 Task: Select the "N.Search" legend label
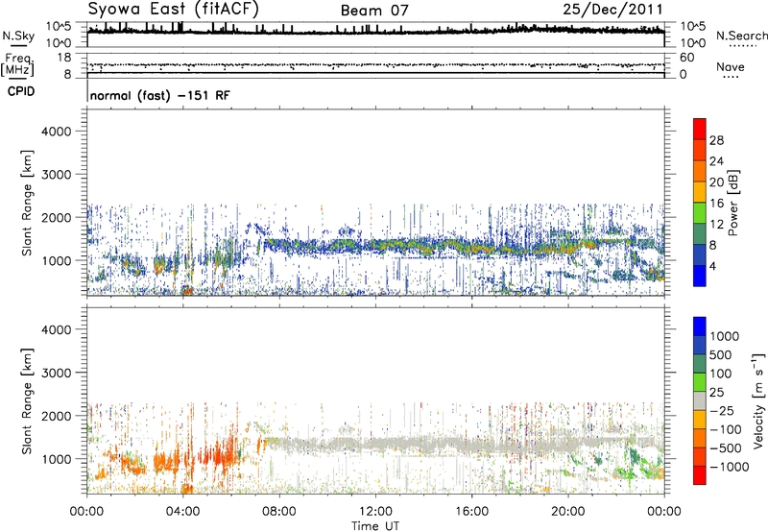(x=741, y=36)
